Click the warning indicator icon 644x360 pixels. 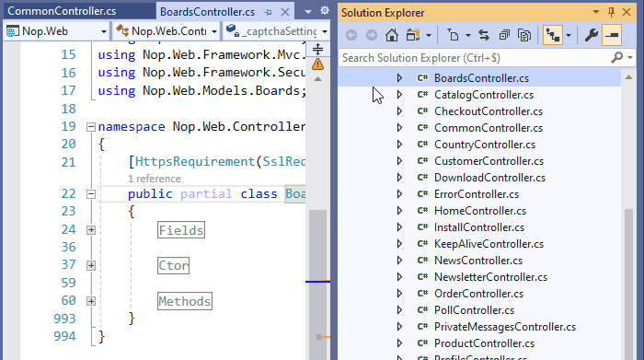pos(317,64)
